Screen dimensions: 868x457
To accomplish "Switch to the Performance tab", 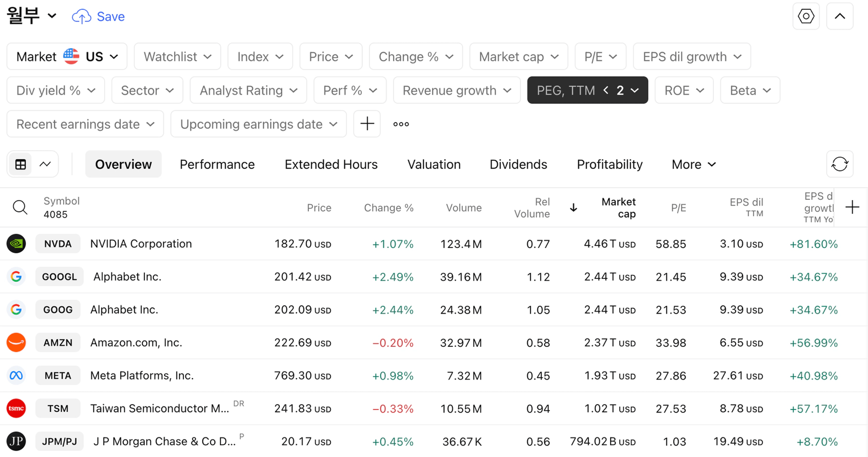I will point(217,164).
